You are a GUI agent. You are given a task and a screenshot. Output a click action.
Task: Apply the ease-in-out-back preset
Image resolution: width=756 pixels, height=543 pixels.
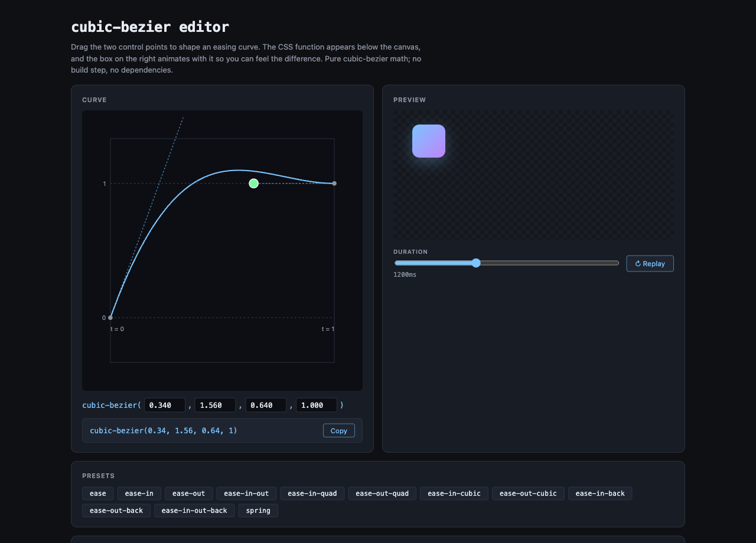coord(194,511)
